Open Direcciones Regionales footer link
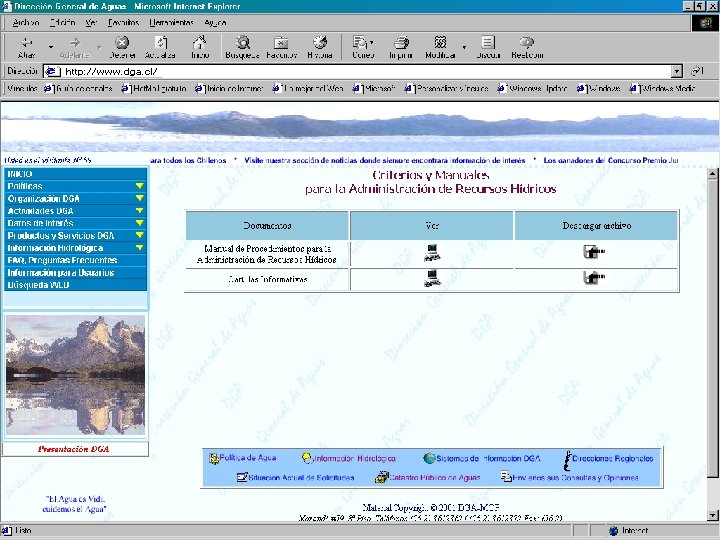 coord(612,458)
